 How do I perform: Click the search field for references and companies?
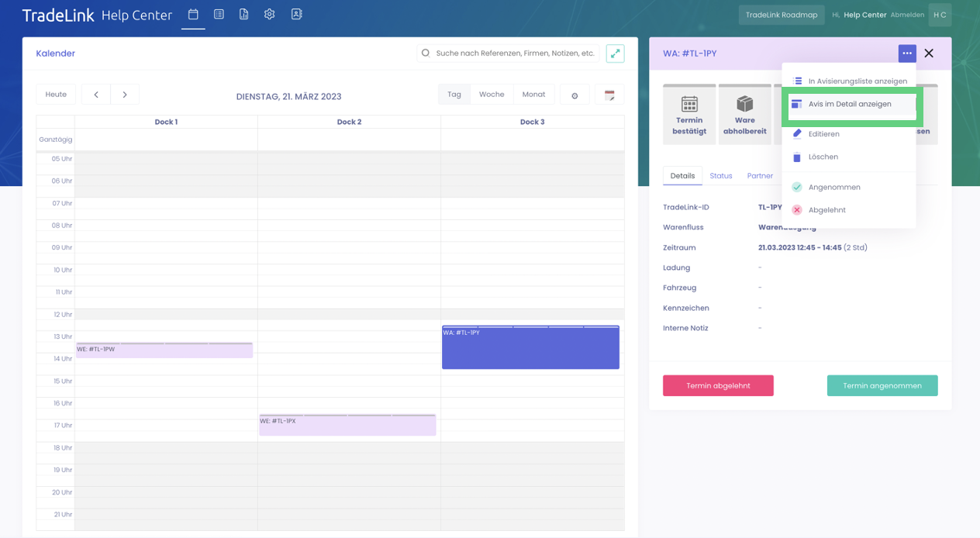point(515,53)
